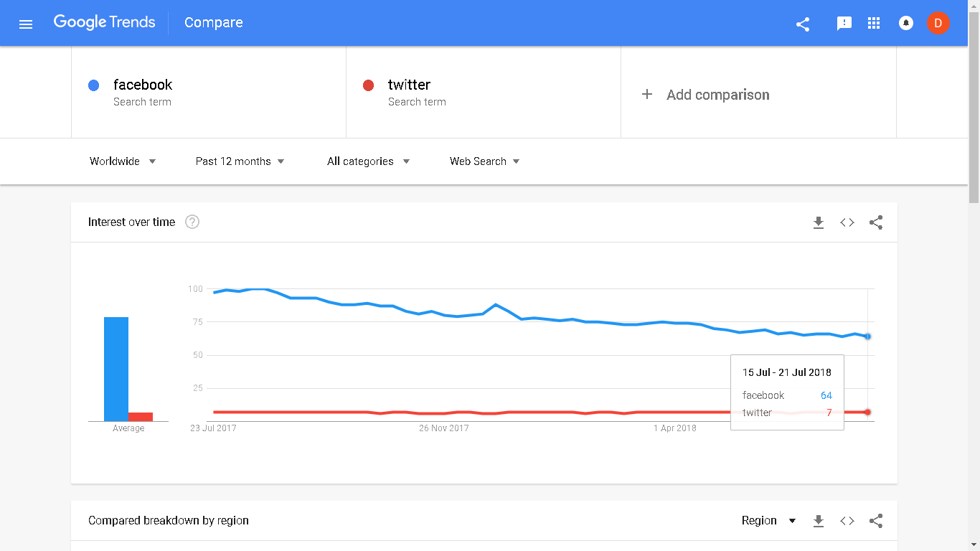Image resolution: width=980 pixels, height=551 pixels.
Task: Go to Google Trends home logo
Action: (105, 22)
